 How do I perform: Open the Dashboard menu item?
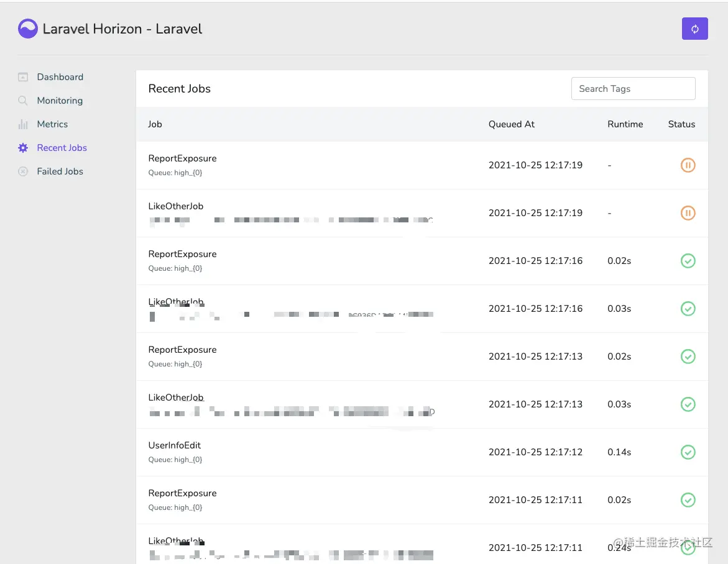[60, 77]
